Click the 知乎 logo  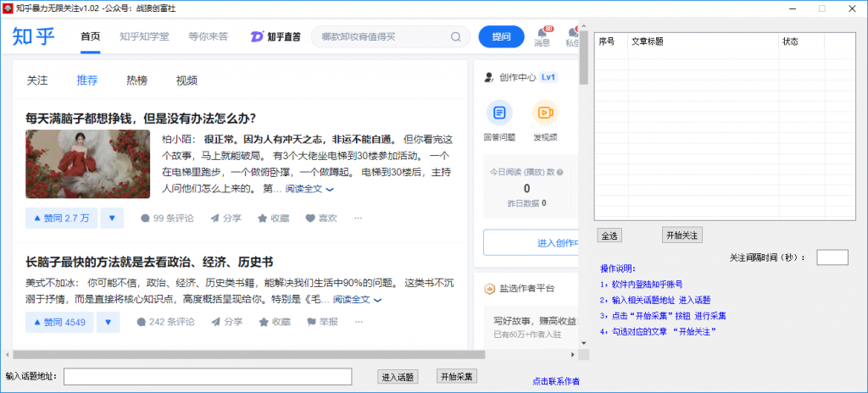(34, 36)
